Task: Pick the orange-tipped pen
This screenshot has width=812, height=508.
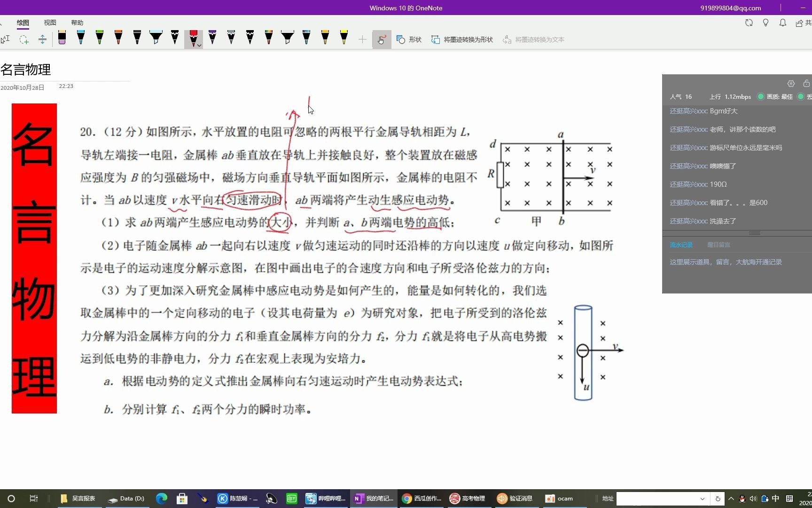Action: (118, 38)
